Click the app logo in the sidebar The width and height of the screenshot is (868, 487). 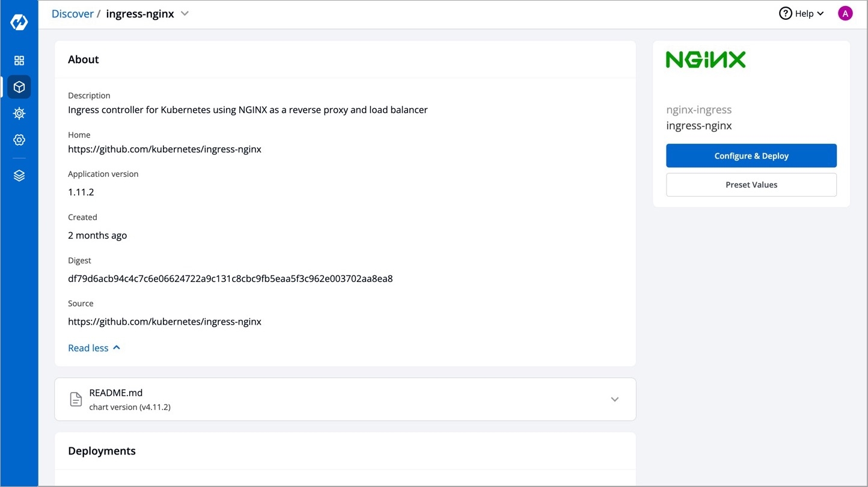coord(19,22)
